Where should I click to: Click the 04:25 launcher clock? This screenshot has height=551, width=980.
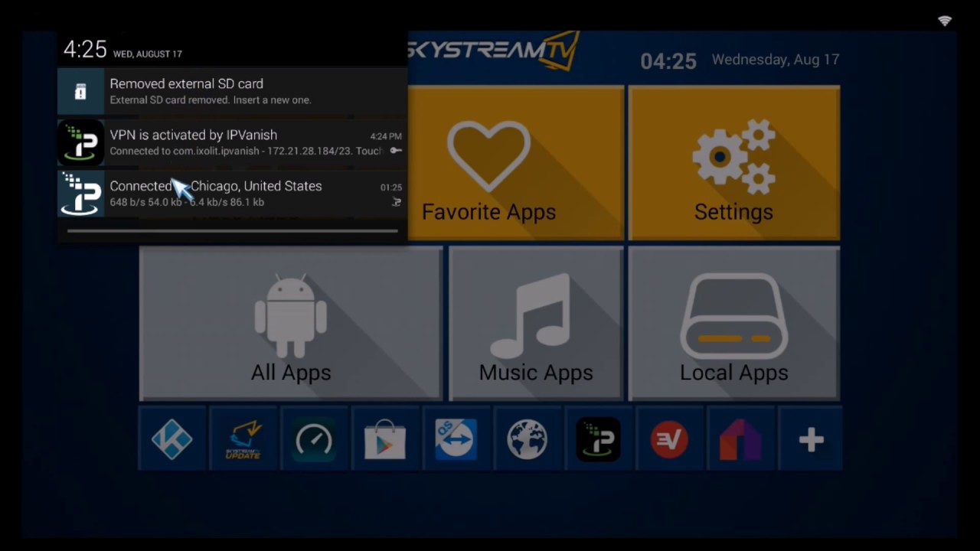(x=668, y=61)
